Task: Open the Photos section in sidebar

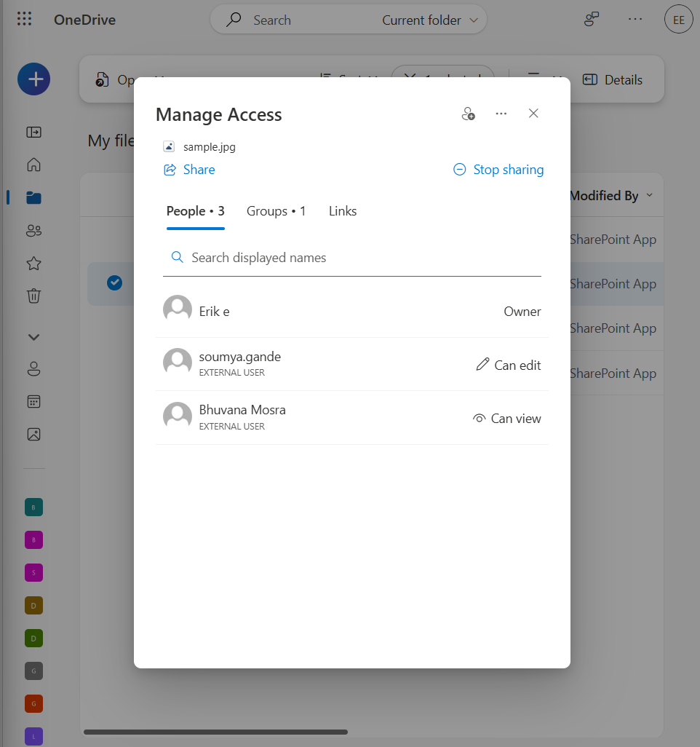Action: 33,433
